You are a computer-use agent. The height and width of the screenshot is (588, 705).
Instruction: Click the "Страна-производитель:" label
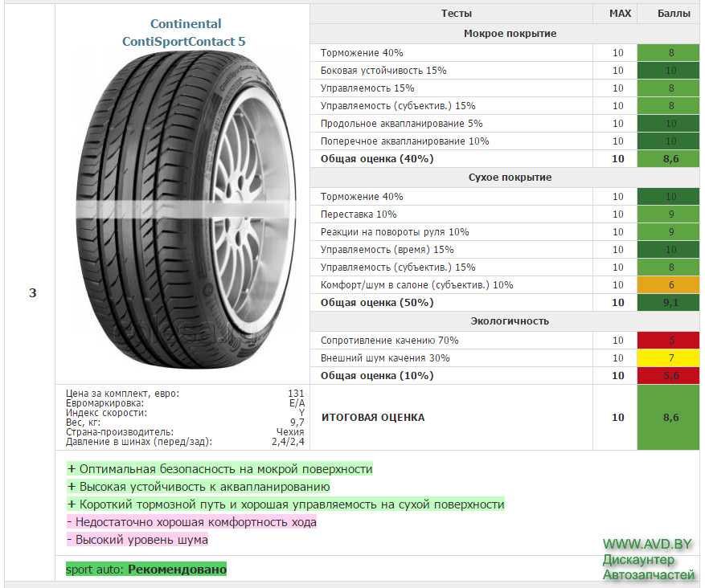click(x=120, y=432)
